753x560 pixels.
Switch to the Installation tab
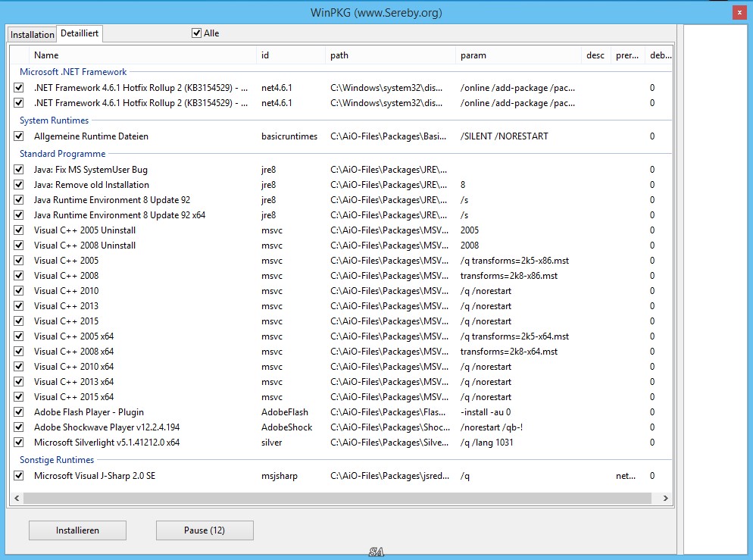(32, 35)
